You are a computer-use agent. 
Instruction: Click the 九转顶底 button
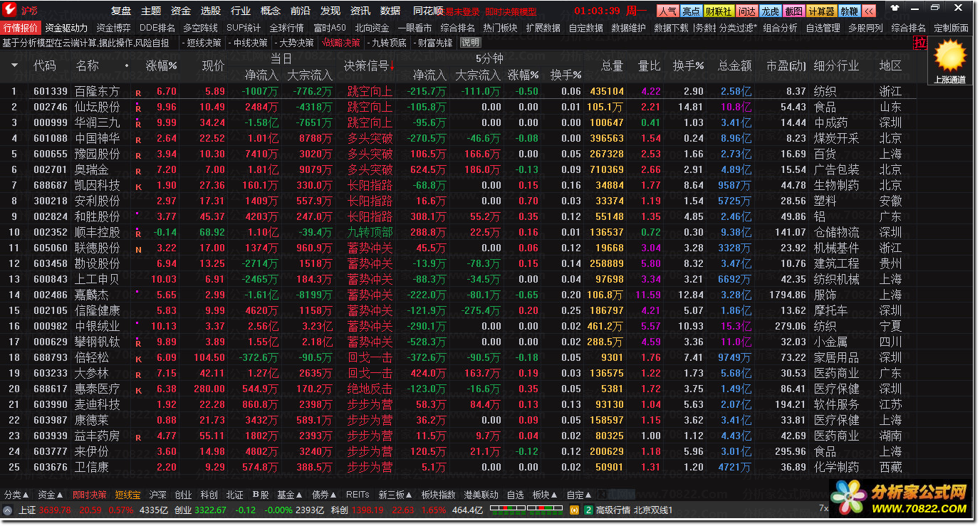click(x=387, y=43)
